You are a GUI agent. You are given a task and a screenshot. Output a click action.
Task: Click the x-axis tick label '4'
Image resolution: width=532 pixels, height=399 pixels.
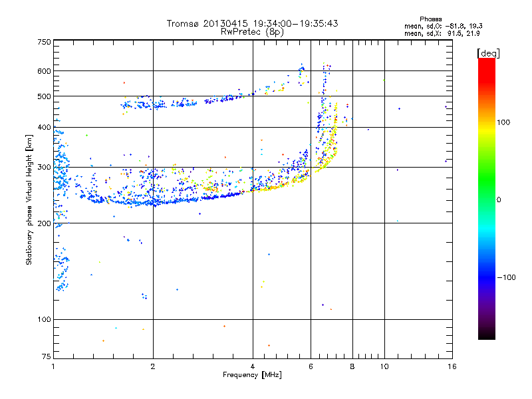coord(253,366)
